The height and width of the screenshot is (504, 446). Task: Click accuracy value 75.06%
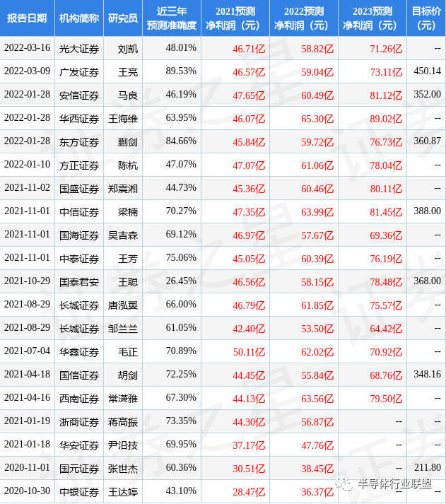pyautogui.click(x=181, y=257)
